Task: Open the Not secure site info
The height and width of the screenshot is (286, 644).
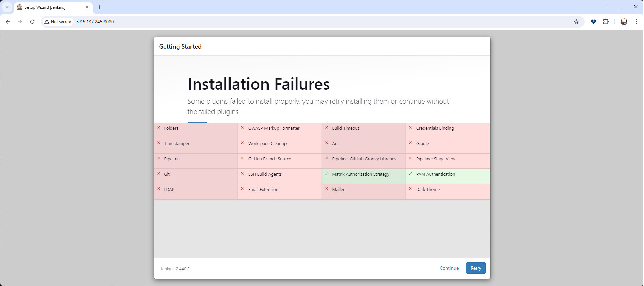Action: 58,22
